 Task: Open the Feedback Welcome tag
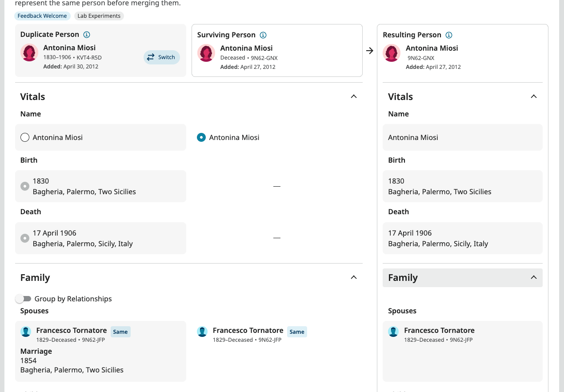pyautogui.click(x=42, y=16)
